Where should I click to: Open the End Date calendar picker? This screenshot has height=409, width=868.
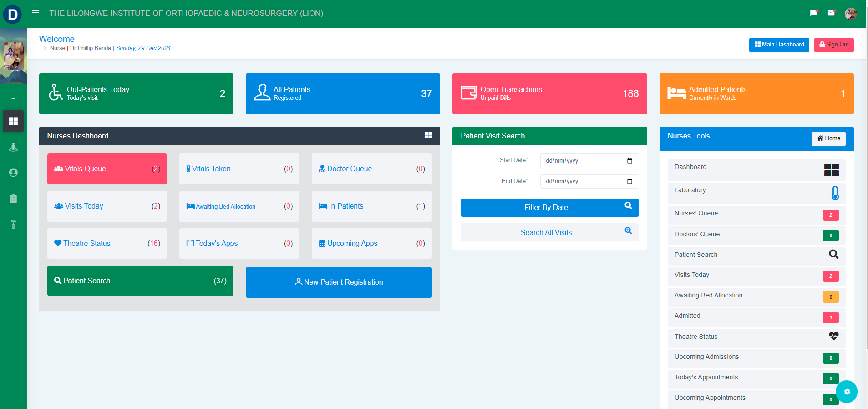point(629,181)
